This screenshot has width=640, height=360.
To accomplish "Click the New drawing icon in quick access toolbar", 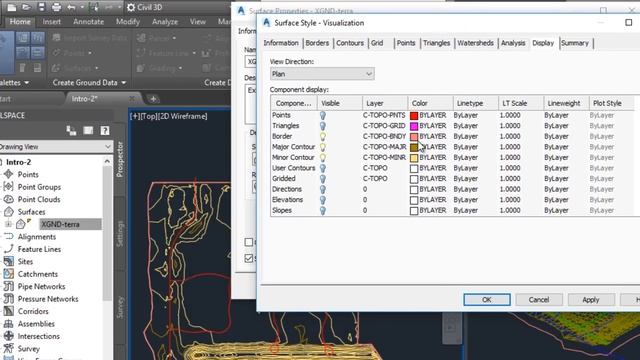I will 12,7.
